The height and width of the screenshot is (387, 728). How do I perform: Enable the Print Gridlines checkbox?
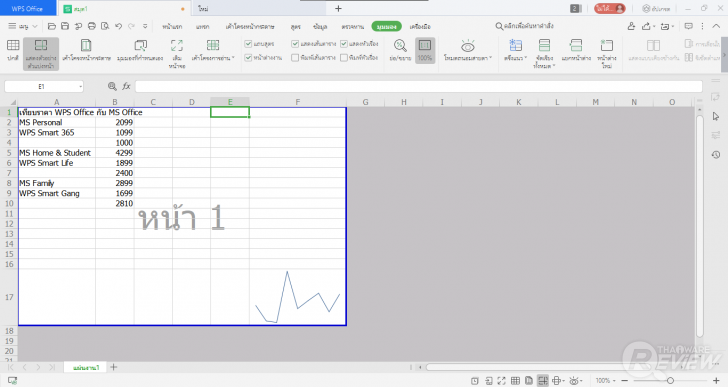[x=295, y=58]
